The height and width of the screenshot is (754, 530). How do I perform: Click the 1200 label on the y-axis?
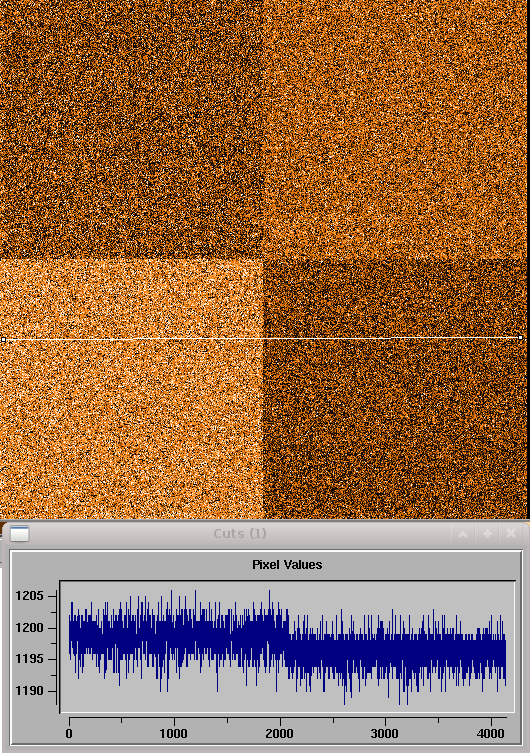tap(29, 628)
